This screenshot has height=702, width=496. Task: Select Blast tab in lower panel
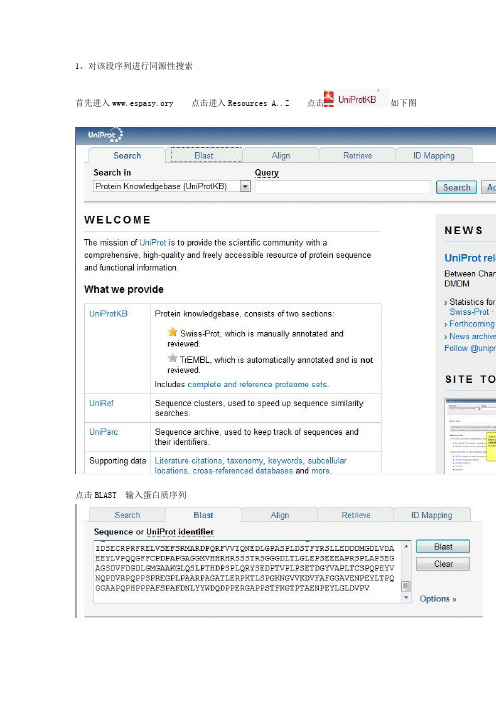tap(203, 515)
